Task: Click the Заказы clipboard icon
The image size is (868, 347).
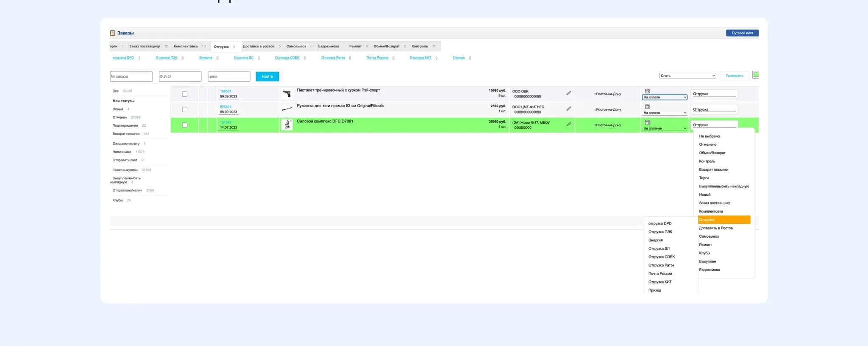Action: pyautogui.click(x=113, y=33)
